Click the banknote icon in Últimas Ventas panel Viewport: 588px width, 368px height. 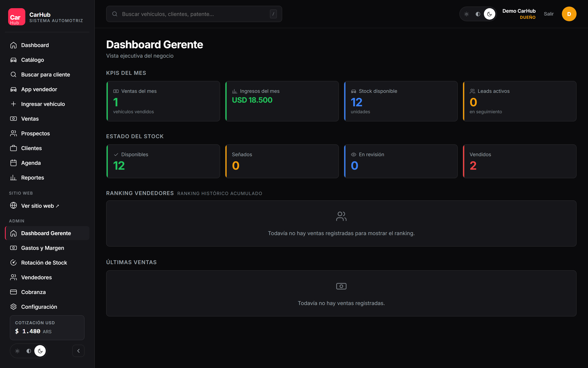click(x=341, y=286)
